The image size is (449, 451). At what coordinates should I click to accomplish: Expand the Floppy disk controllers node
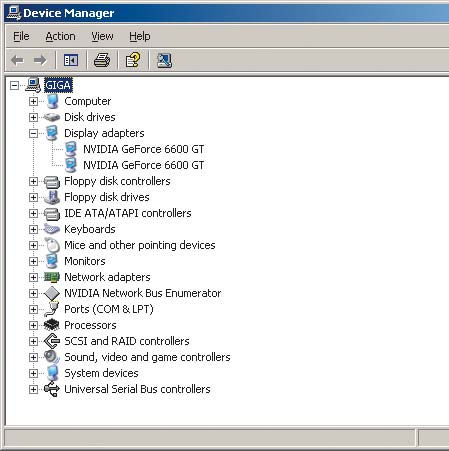click(x=33, y=182)
